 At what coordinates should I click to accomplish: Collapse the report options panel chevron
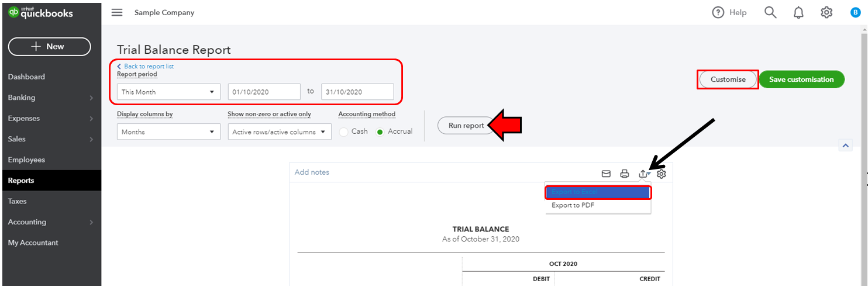pyautogui.click(x=845, y=146)
